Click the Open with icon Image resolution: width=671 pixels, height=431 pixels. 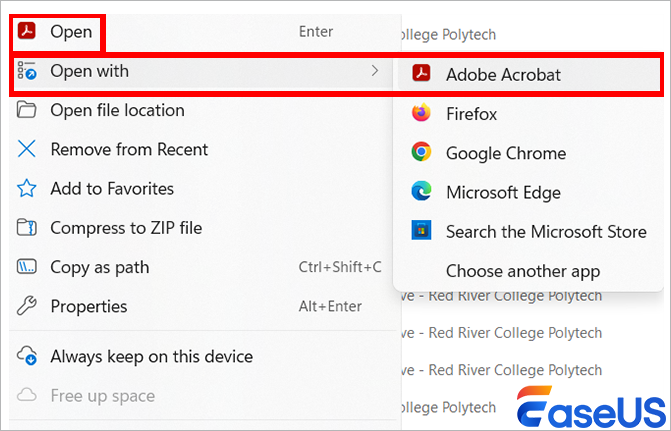pyautogui.click(x=28, y=72)
